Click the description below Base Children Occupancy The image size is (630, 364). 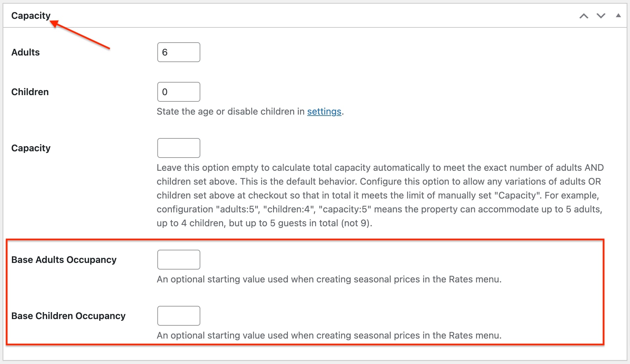tap(329, 336)
